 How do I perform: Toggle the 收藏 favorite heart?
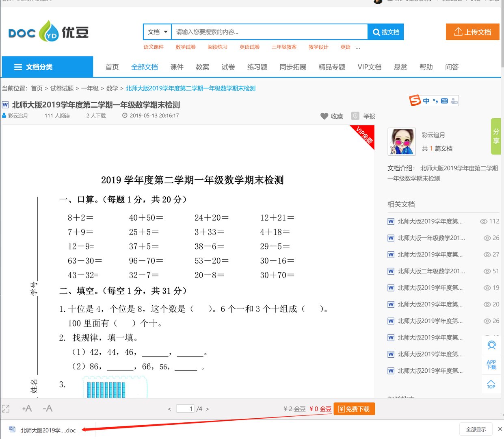(x=324, y=116)
